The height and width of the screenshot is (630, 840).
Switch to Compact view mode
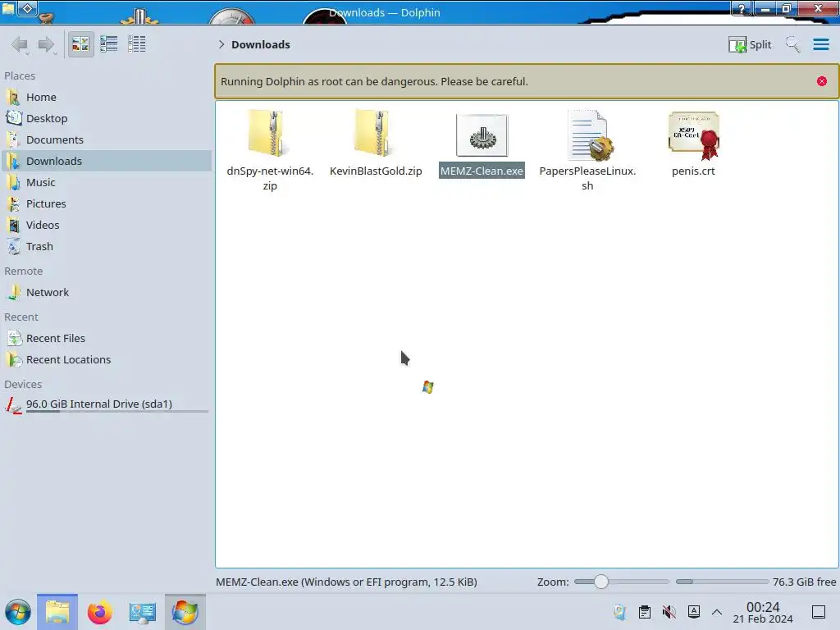click(x=109, y=44)
